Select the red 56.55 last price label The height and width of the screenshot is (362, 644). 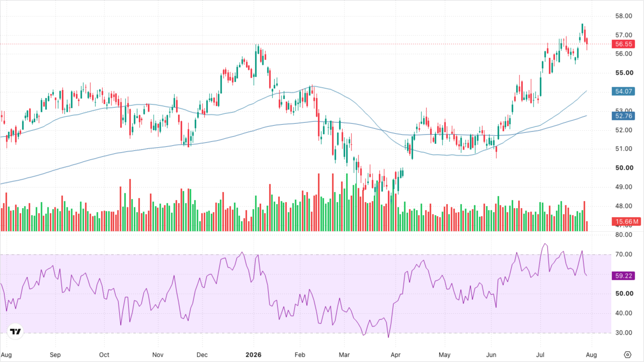point(623,44)
